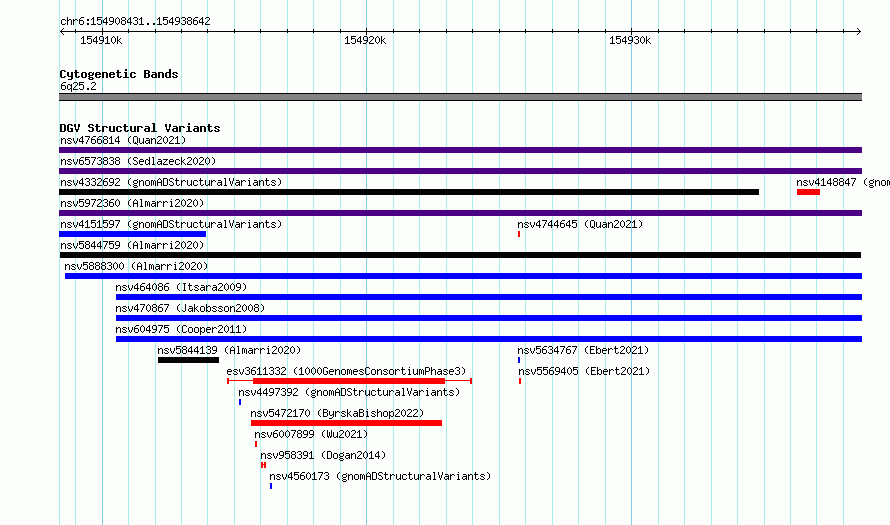Click small red marker under nsv4744645

coord(519,234)
